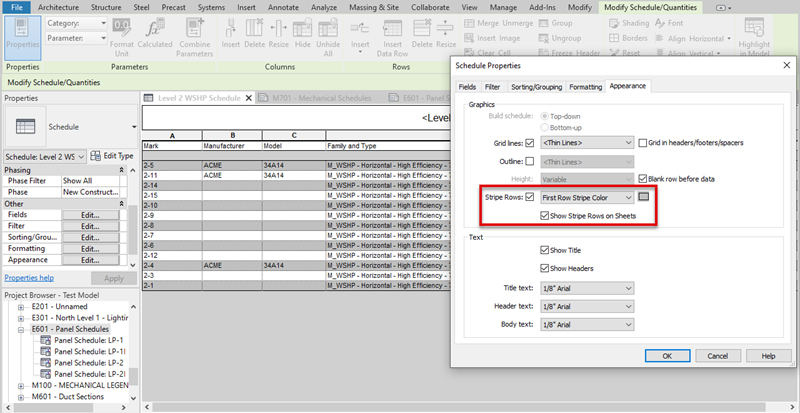Open the Architecture ribbon tab
The height and width of the screenshot is (413, 800).
(x=58, y=8)
